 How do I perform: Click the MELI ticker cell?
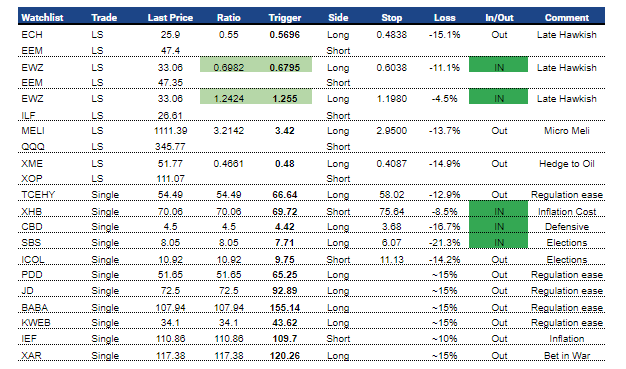click(x=33, y=131)
